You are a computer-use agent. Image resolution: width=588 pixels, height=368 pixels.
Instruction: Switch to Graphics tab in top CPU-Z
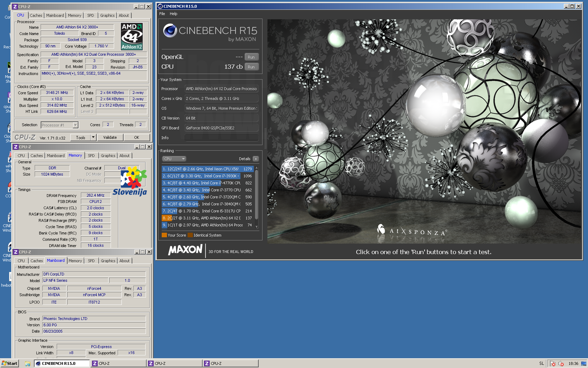tap(107, 15)
